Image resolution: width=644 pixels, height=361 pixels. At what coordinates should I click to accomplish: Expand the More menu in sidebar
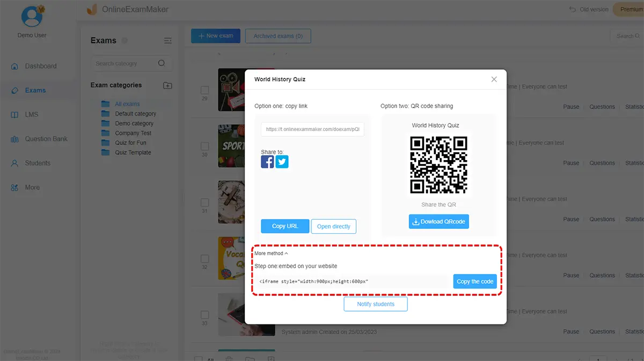click(x=32, y=187)
